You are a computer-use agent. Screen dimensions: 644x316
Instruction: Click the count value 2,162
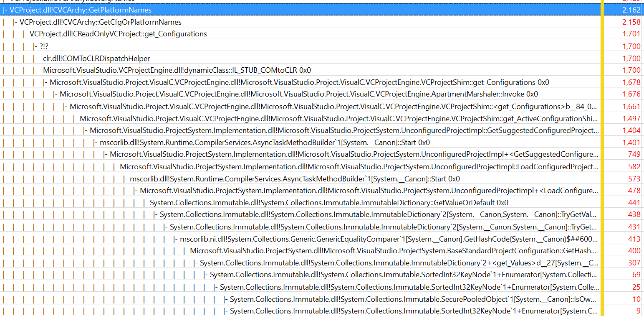(631, 10)
